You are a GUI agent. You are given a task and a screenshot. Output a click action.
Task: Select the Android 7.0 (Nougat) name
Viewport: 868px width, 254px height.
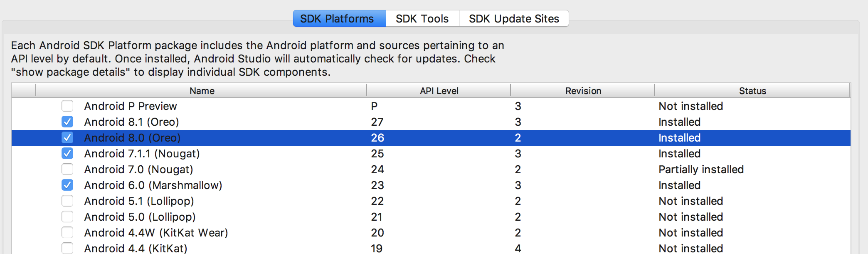138,169
